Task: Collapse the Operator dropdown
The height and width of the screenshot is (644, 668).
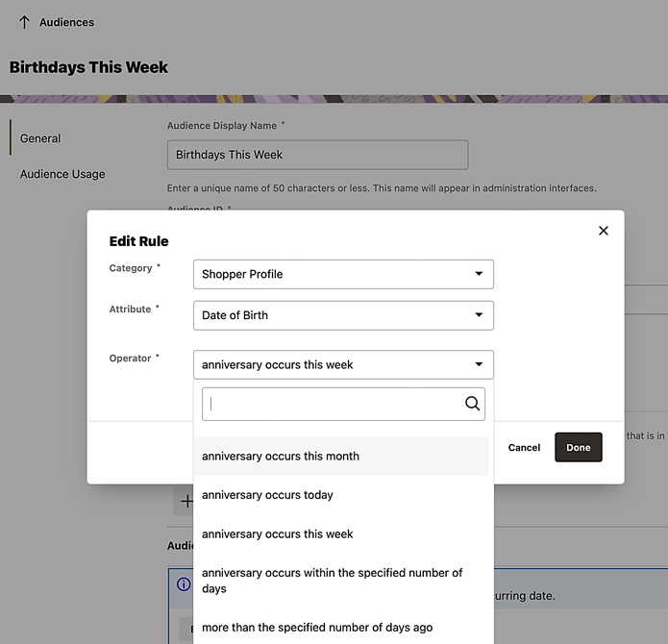Action: pyautogui.click(x=479, y=365)
